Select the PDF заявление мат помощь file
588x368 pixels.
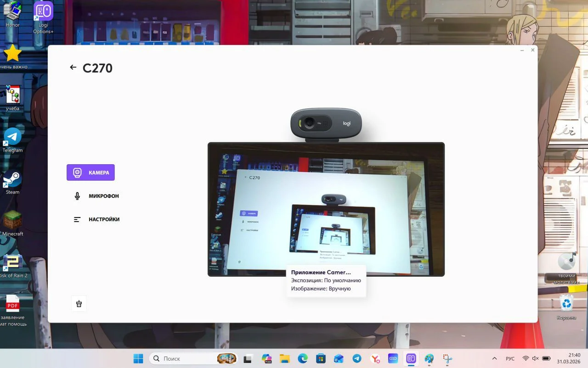pyautogui.click(x=13, y=311)
